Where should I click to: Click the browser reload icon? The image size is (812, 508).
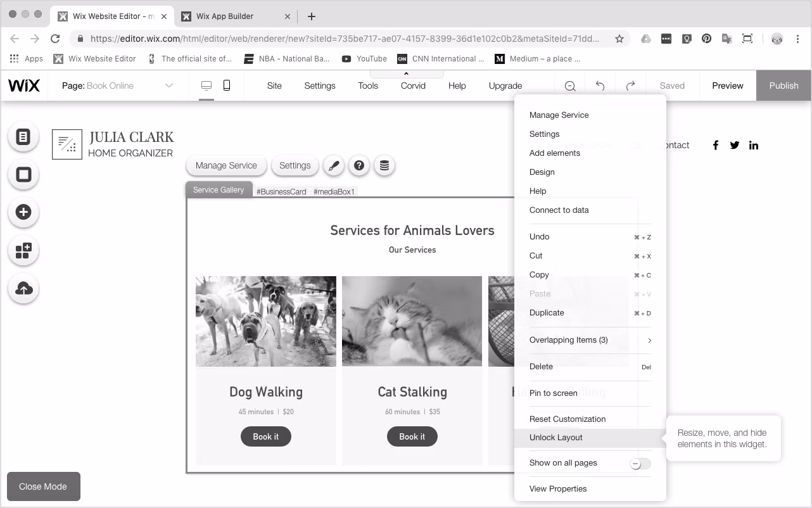coord(55,39)
